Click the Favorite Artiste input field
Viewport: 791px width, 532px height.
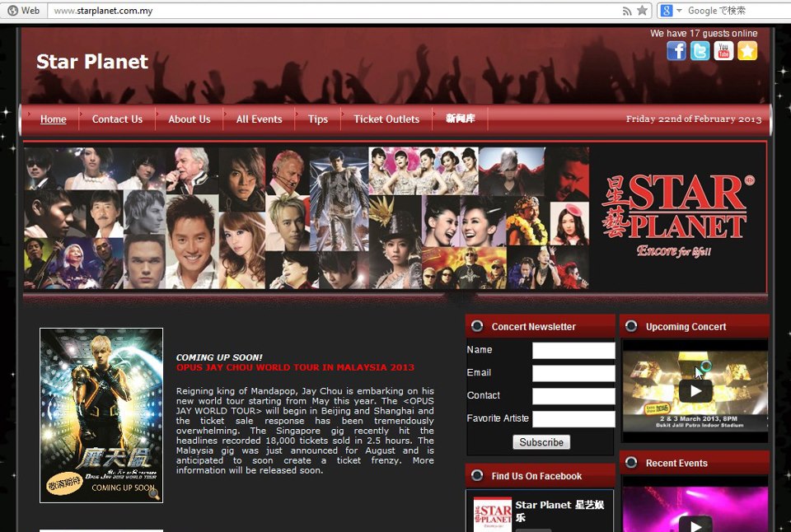coord(573,419)
